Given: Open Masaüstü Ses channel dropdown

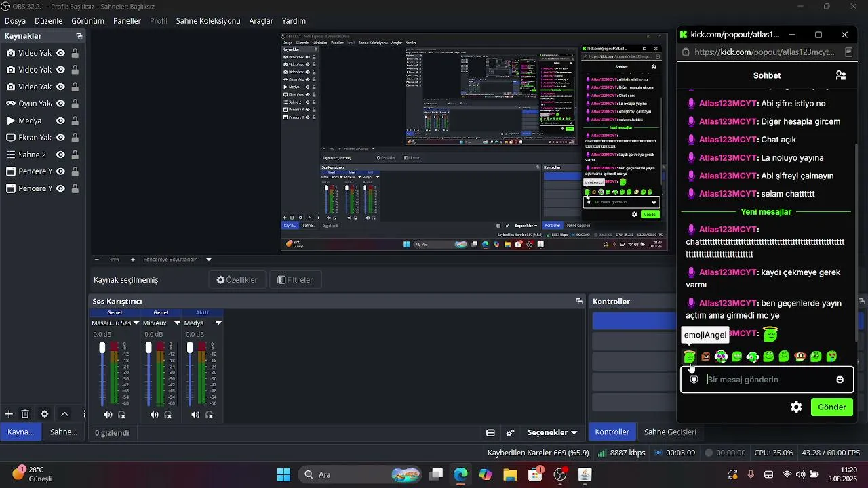Looking at the screenshot, I should click(136, 323).
